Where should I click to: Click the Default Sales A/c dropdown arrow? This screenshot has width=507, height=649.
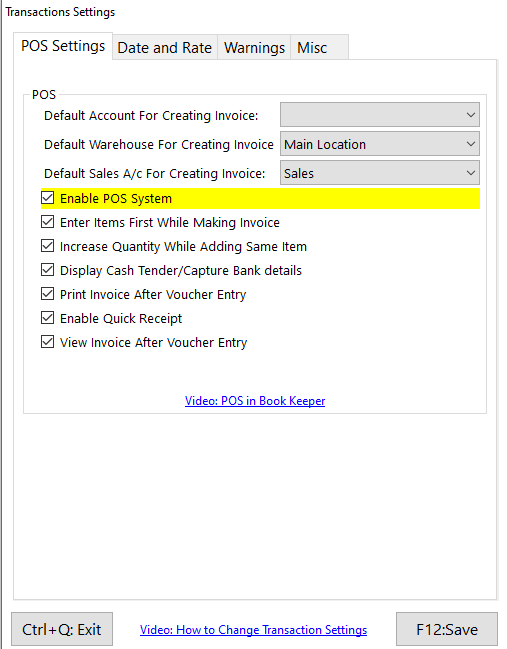click(471, 173)
